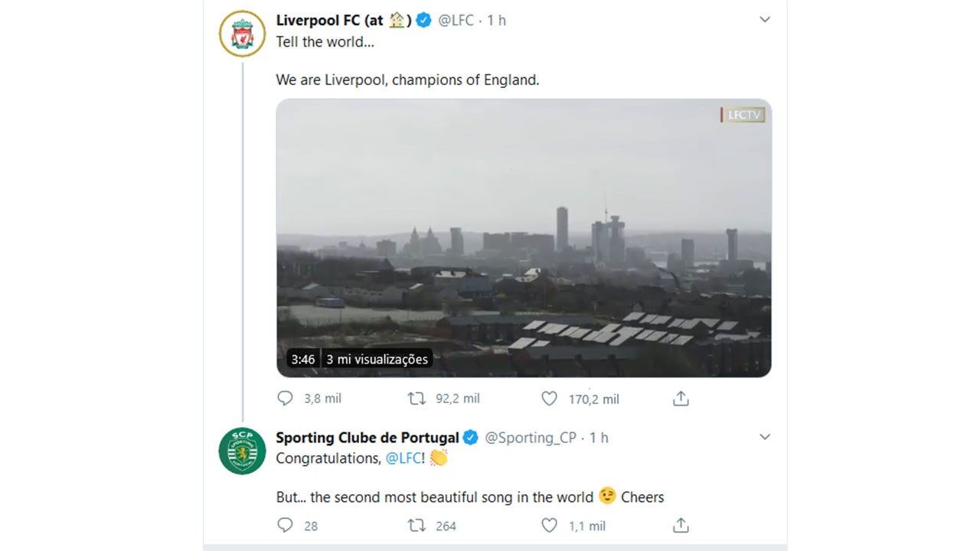Viewport: 980px width, 551px height.
Task: Share the Sporting Clube tweet
Action: coord(681,526)
